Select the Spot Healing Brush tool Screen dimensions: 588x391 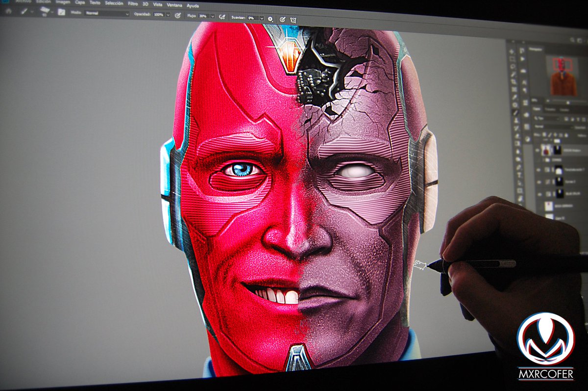click(515, 105)
